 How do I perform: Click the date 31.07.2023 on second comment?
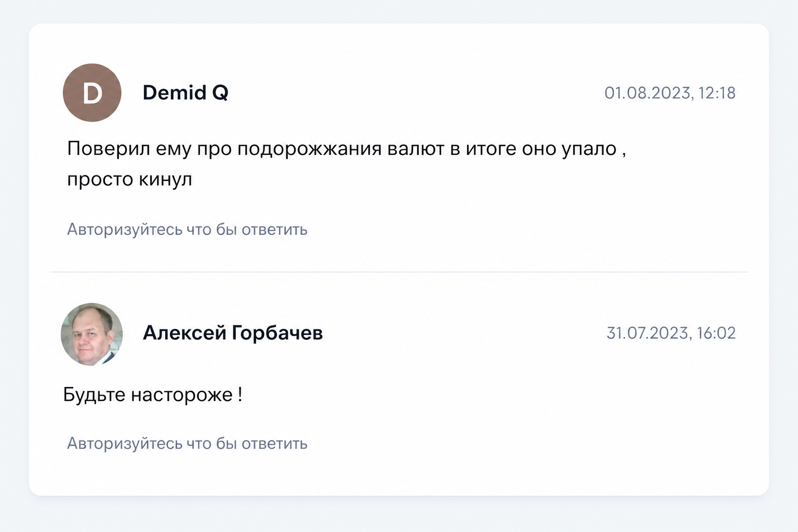pos(648,333)
